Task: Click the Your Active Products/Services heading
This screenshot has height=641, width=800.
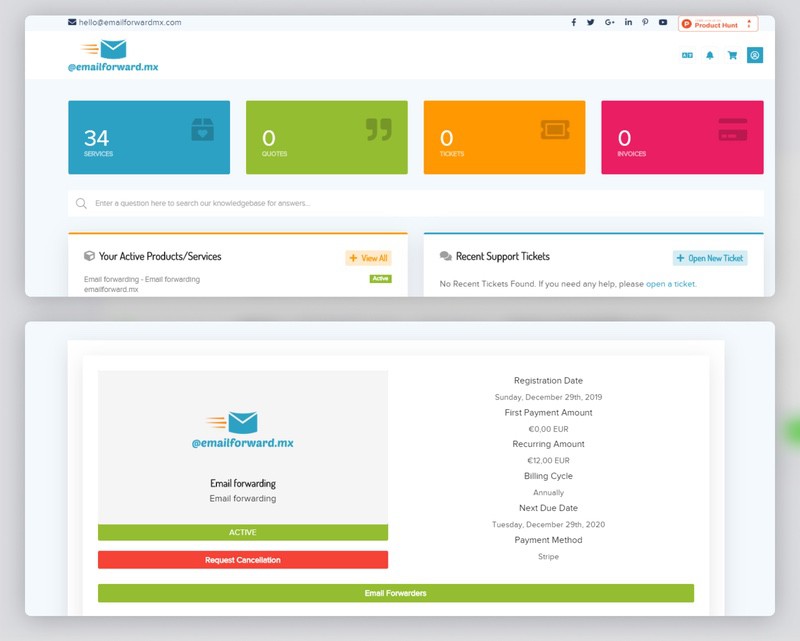Action: click(x=160, y=256)
